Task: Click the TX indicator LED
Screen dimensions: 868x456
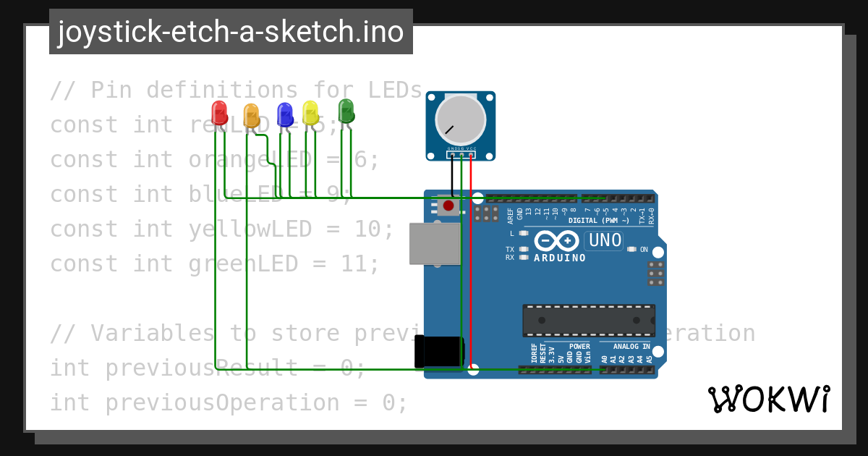Action: click(x=524, y=249)
